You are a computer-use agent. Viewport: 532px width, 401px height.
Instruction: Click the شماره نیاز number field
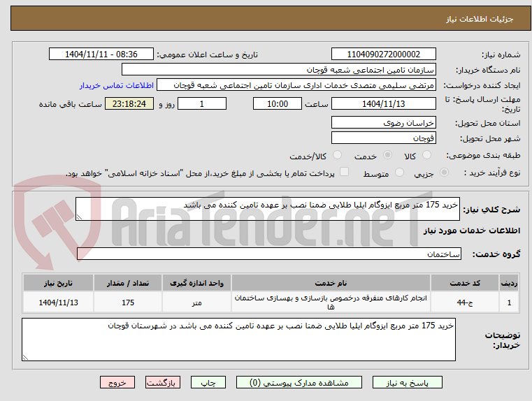384,54
